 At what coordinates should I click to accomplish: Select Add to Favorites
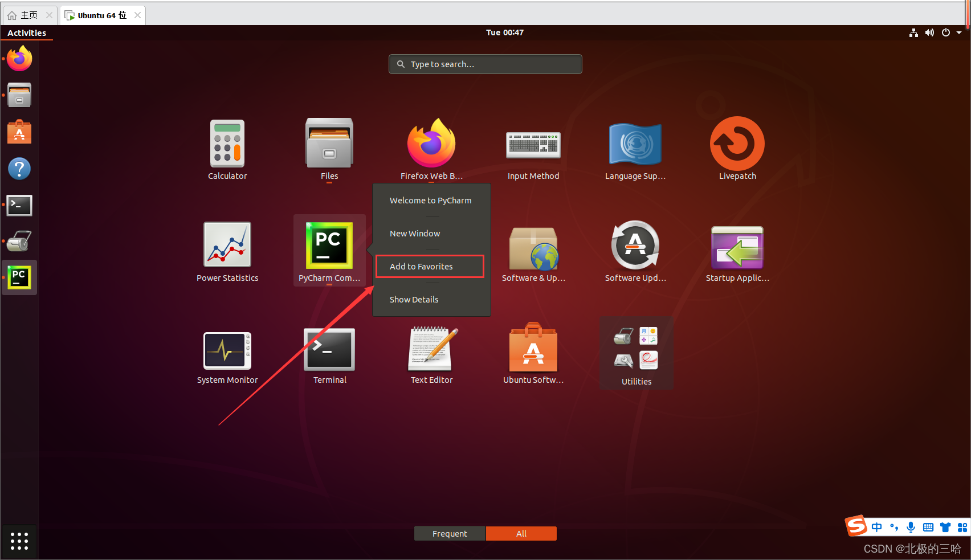(x=430, y=266)
